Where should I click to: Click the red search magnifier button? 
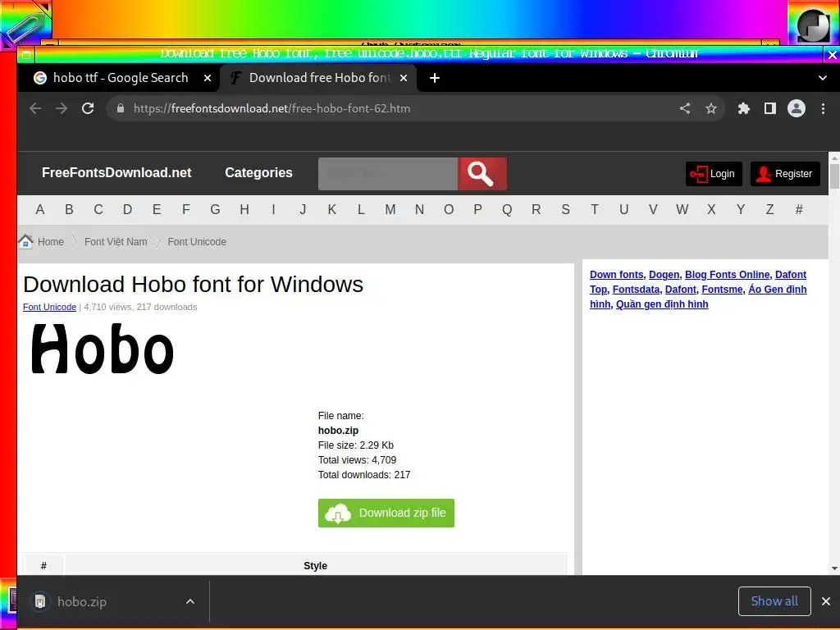[482, 174]
